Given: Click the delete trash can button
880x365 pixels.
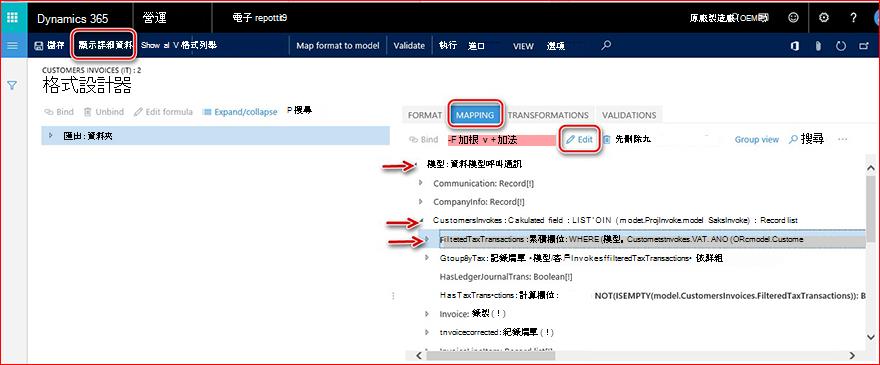Looking at the screenshot, I should point(606,139).
